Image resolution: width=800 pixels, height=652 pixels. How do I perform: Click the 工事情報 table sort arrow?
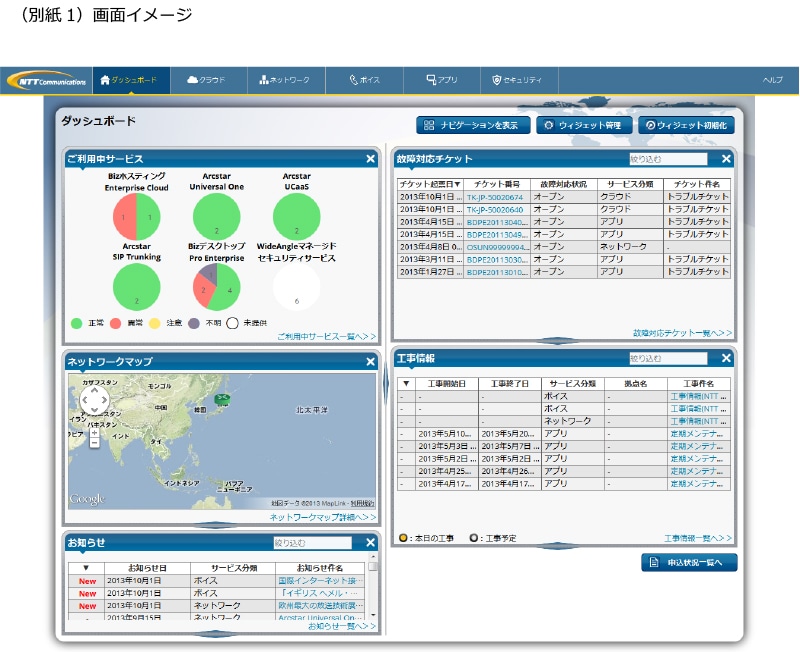406,384
